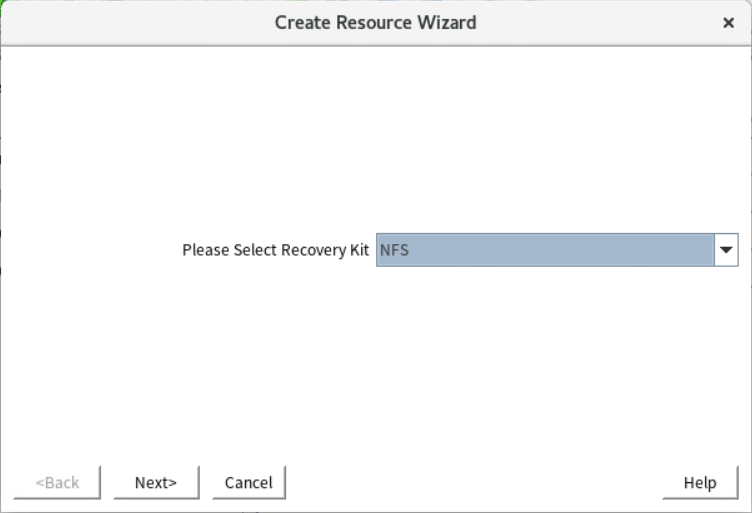Cancel the resource creation wizard

tap(249, 482)
